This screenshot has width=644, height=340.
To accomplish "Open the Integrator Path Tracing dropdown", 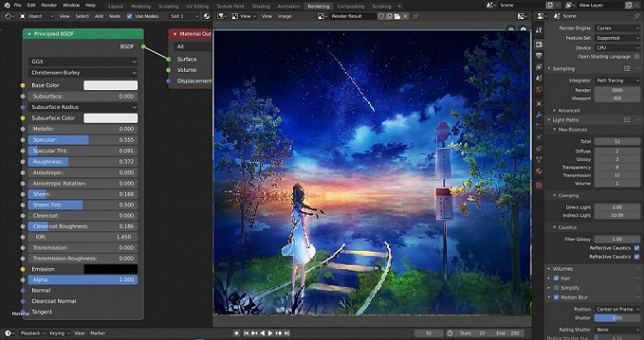I will point(617,80).
